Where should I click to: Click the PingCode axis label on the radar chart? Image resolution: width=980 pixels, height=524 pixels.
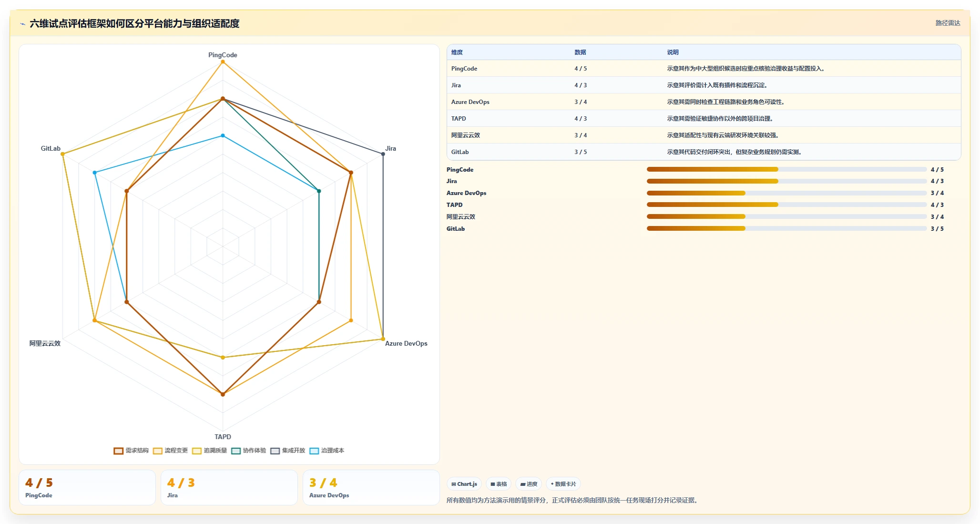[x=223, y=55]
